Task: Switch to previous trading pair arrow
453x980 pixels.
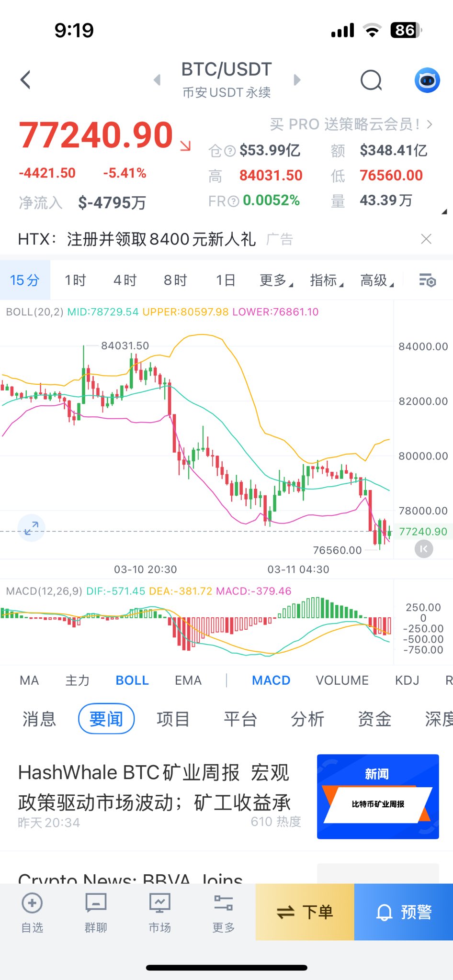Action: click(157, 80)
